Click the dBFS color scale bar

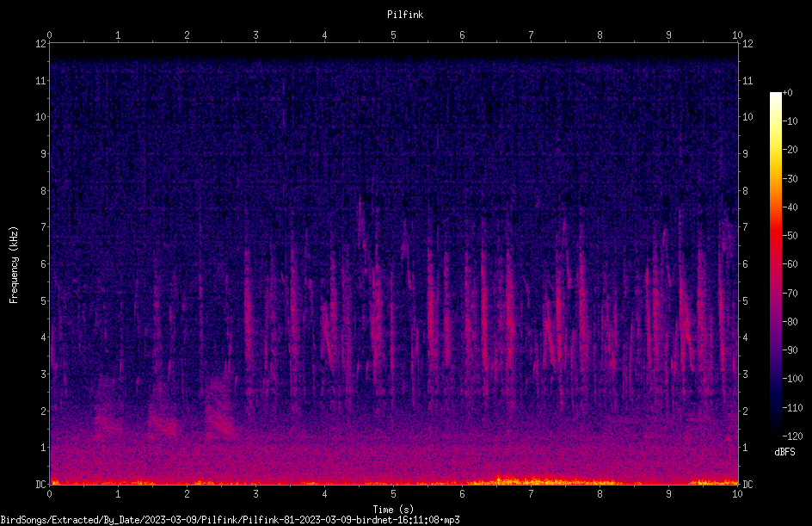point(775,263)
